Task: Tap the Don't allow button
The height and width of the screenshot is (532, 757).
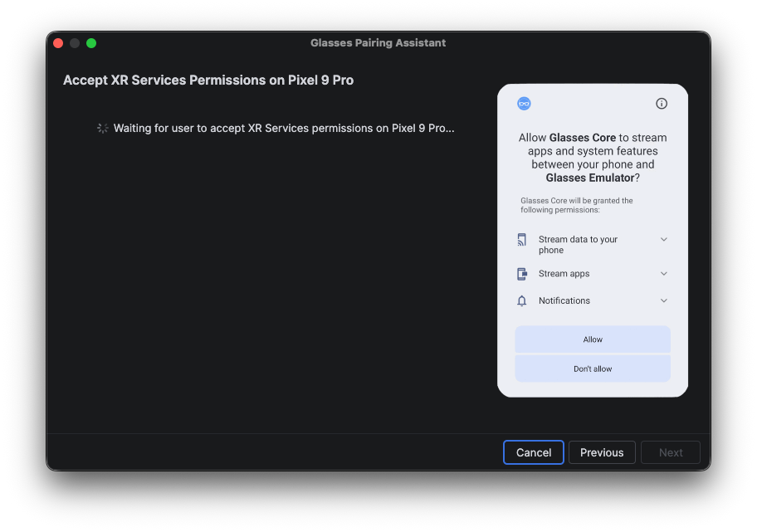Action: click(593, 368)
